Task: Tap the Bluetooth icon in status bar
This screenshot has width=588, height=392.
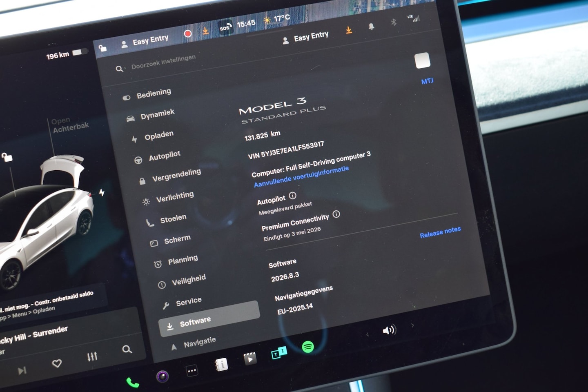Action: pyautogui.click(x=394, y=22)
